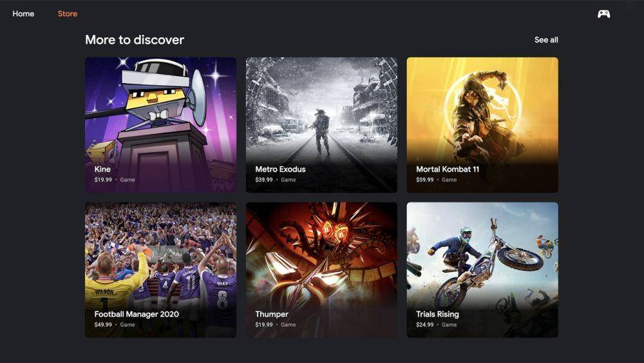Click the $39.99 price on Metro Exodus
This screenshot has height=363, width=644.
click(263, 180)
